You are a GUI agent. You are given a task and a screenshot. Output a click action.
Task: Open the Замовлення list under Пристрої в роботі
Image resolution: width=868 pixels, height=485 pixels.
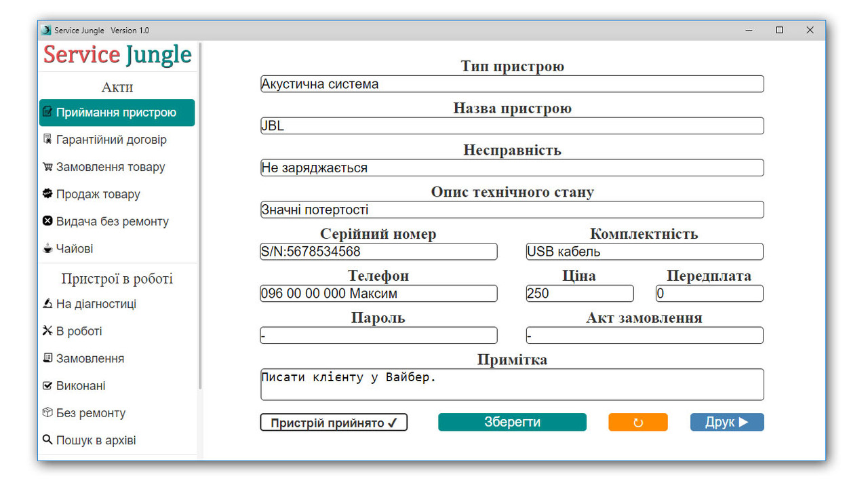click(x=90, y=359)
